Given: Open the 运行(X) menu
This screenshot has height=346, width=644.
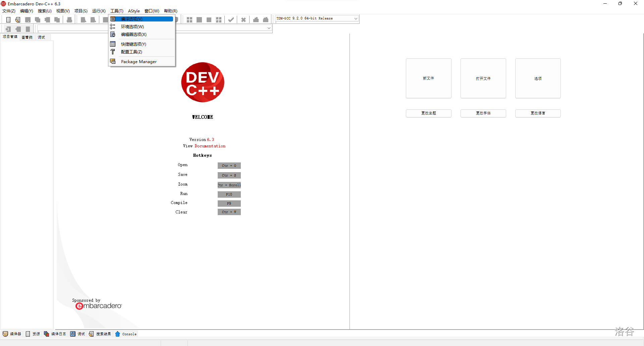Looking at the screenshot, I should 99,11.
